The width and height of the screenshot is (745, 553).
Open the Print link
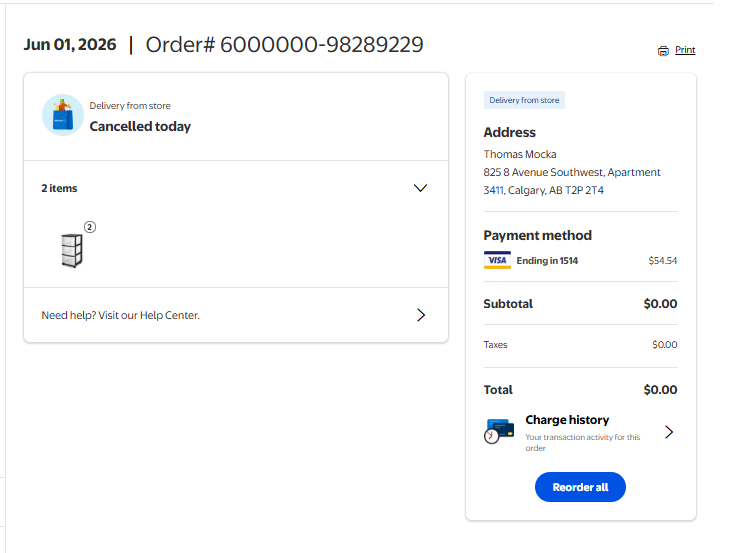pos(685,50)
